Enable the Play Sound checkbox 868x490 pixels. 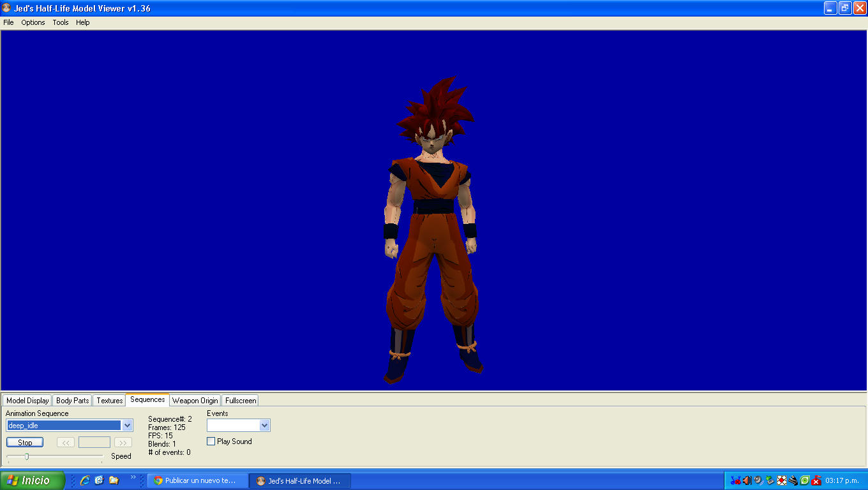(x=211, y=442)
